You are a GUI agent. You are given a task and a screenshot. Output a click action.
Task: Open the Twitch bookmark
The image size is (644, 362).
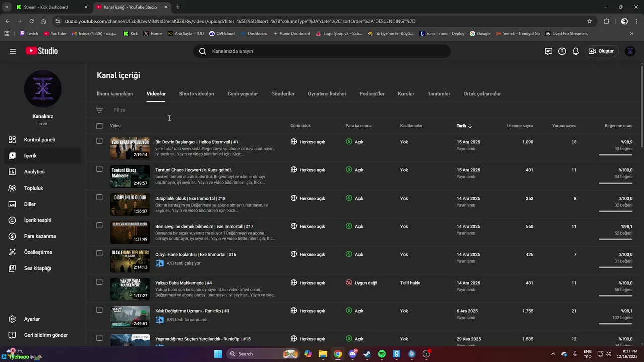point(28,34)
